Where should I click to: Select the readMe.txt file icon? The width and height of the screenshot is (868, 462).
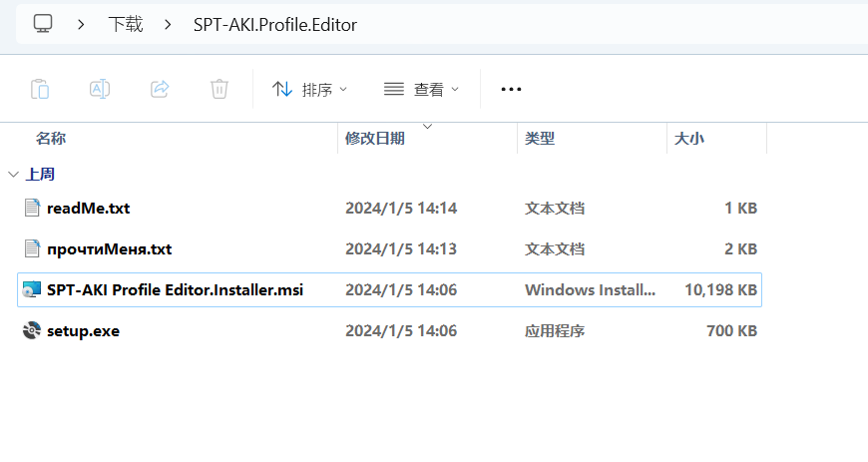(32, 208)
